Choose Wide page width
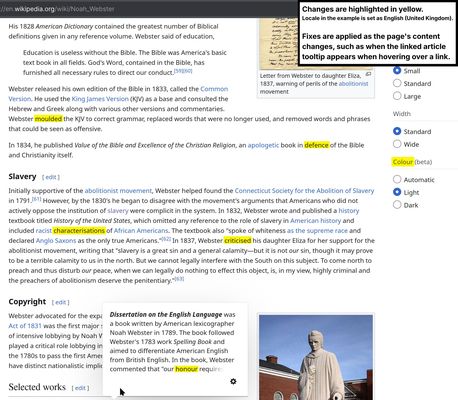Image resolution: width=458 pixels, height=400 pixels. [x=397, y=144]
